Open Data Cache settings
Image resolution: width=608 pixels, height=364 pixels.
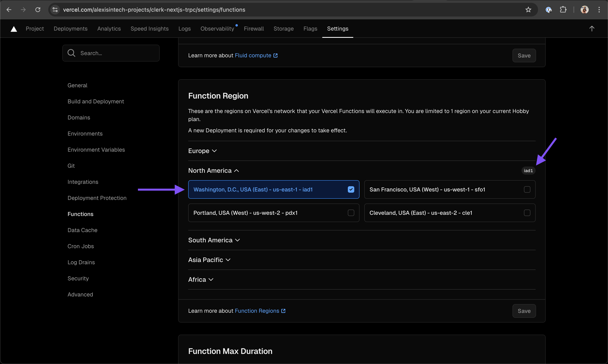82,230
